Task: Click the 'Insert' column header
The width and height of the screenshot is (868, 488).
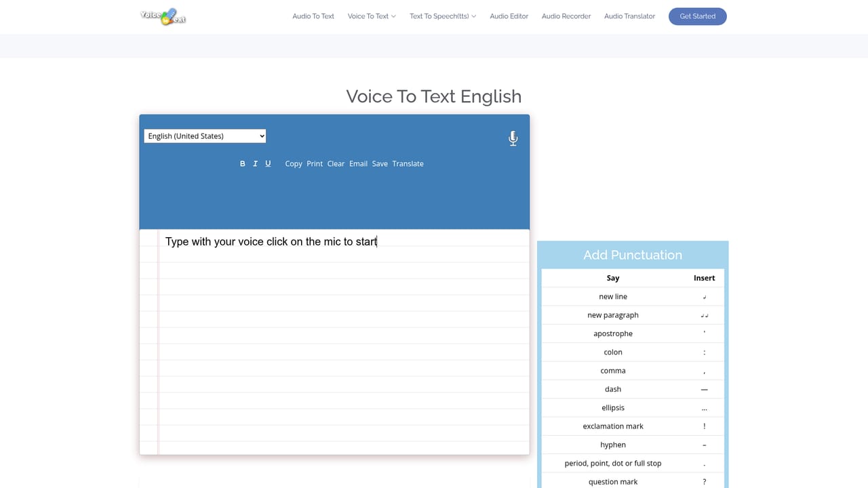Action: point(704,278)
